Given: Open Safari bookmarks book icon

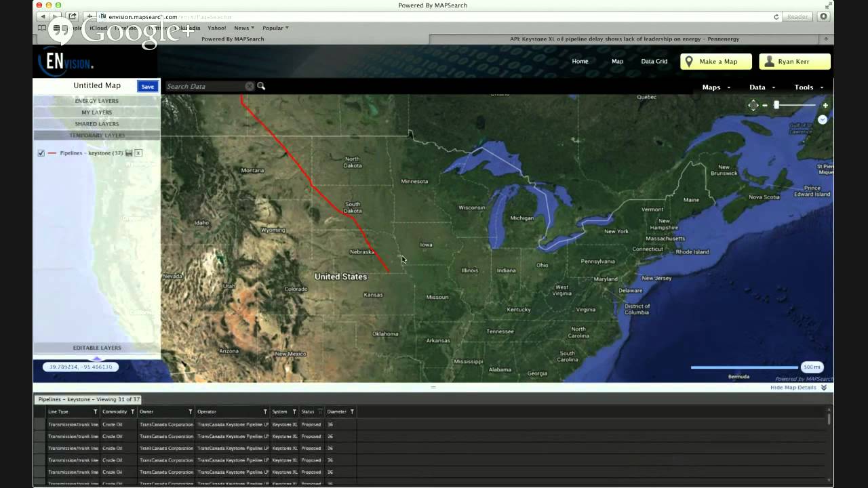Looking at the screenshot, I should 42,28.
